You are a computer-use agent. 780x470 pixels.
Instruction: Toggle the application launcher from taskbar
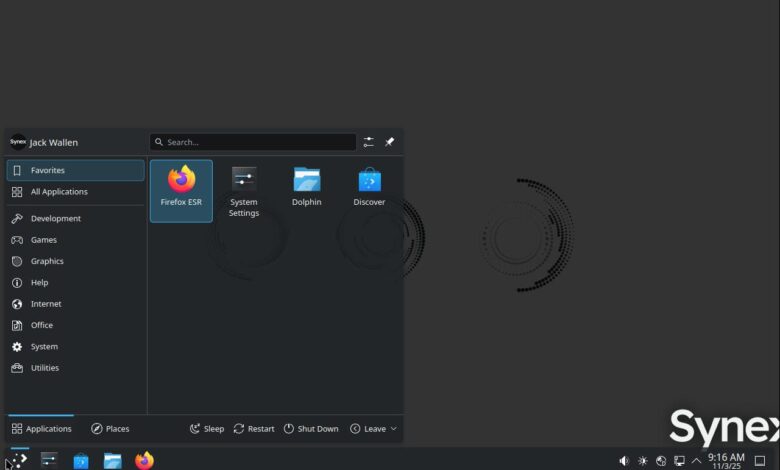(x=18, y=460)
